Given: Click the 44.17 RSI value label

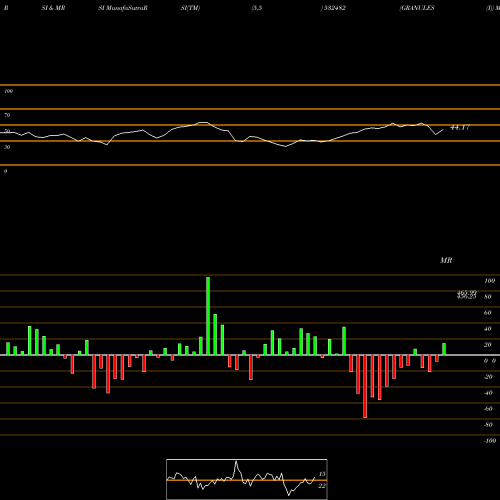Looking at the screenshot, I should (x=460, y=127).
